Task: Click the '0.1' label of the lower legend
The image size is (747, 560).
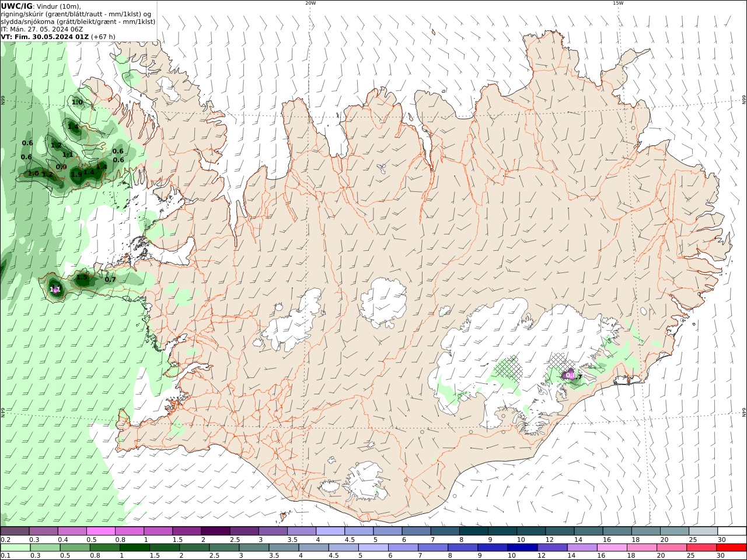Action: pos(5,556)
